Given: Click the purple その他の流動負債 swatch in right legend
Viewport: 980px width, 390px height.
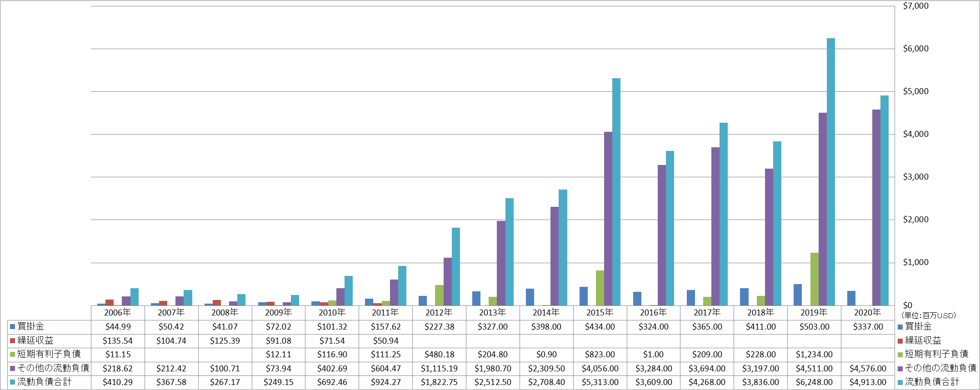Looking at the screenshot, I should click(x=900, y=368).
